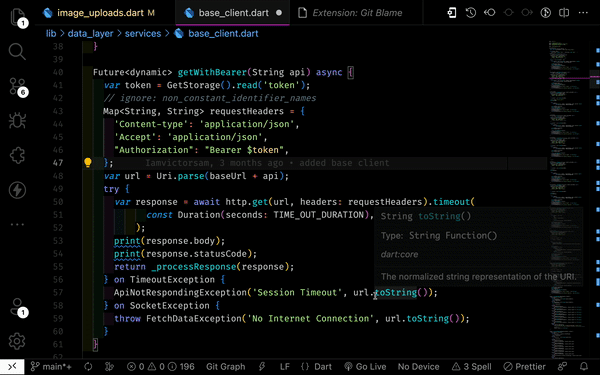Open the Extensions puzzle icon
The width and height of the screenshot is (600, 375).
17,155
